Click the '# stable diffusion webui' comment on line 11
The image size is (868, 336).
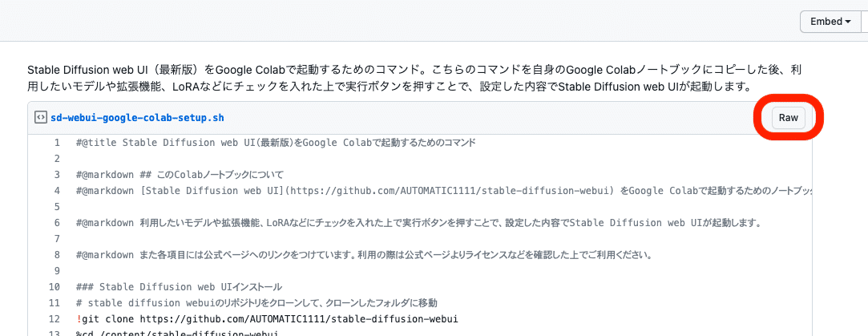click(x=256, y=303)
